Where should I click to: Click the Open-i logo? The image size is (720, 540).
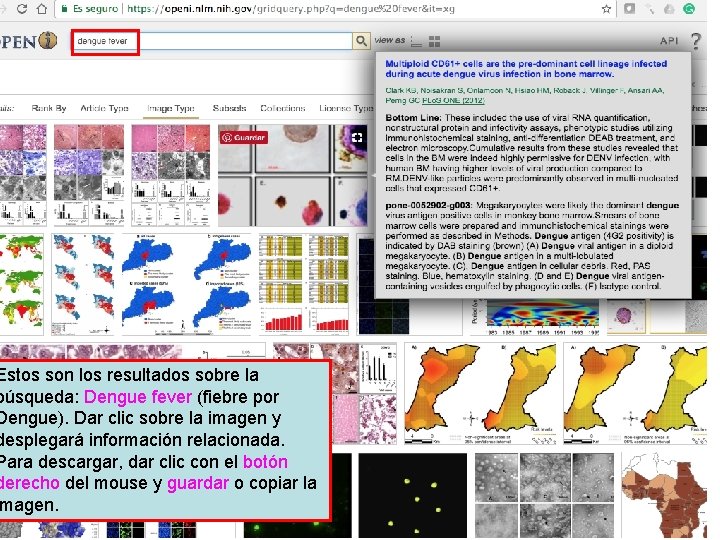point(28,41)
